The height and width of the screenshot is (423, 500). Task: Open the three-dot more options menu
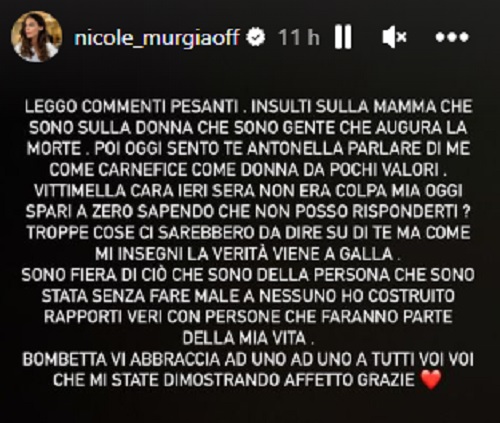click(452, 37)
